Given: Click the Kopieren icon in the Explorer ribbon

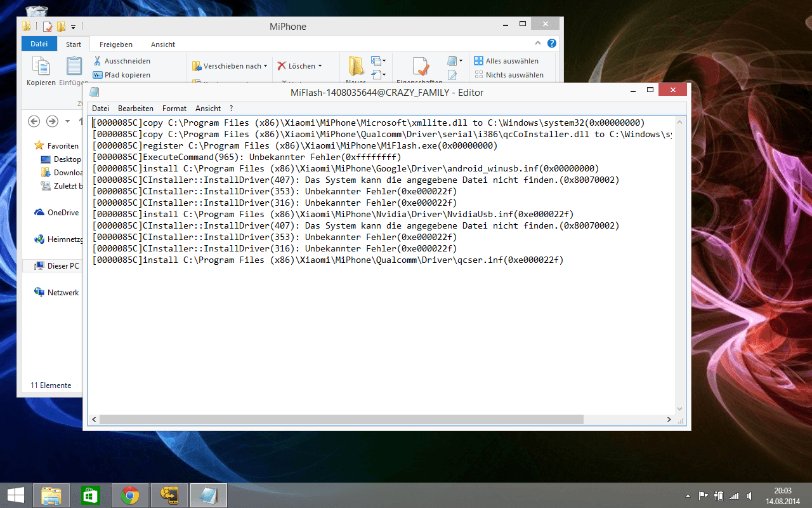Looking at the screenshot, I should pyautogui.click(x=41, y=65).
